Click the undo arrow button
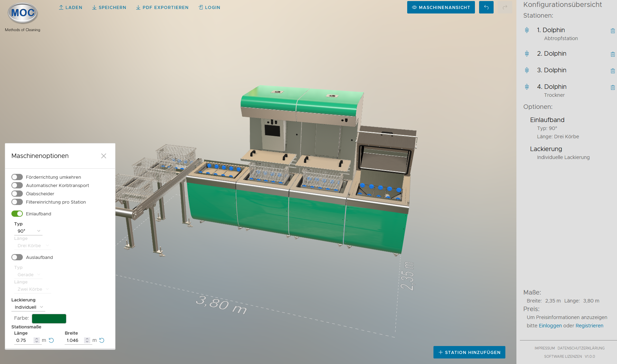This screenshot has height=364, width=617. tap(486, 7)
